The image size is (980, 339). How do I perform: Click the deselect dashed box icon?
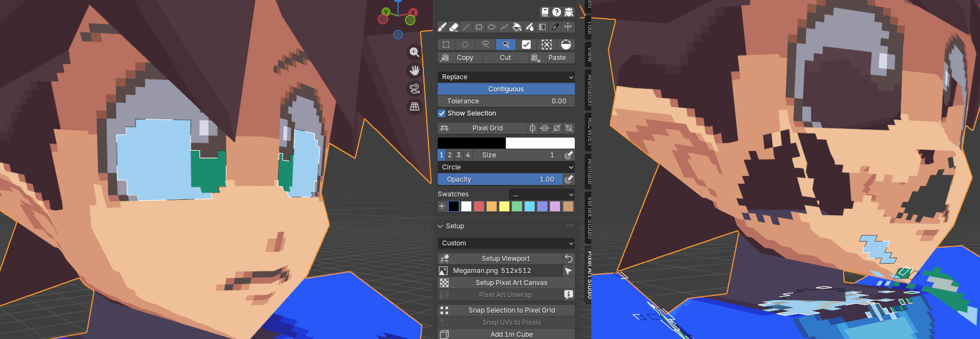coord(547,45)
